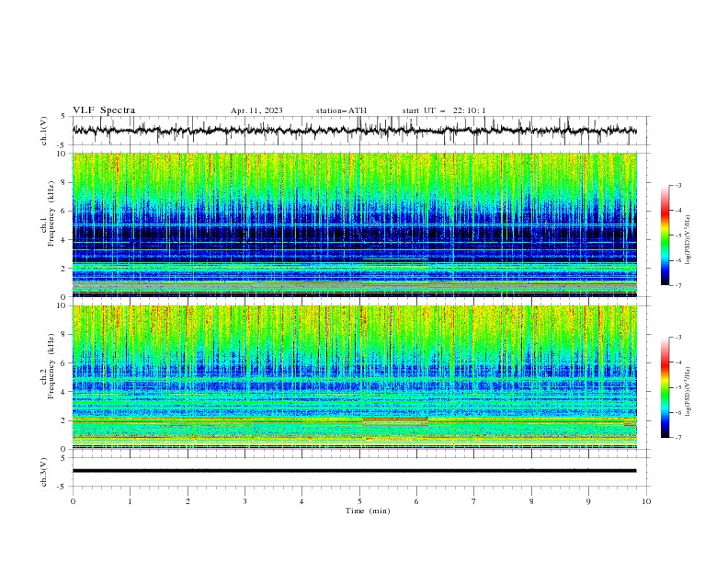This screenshot has height=563, width=728.
Task: Click the 'start UT = 22:10:1' text
Action: pos(444,110)
